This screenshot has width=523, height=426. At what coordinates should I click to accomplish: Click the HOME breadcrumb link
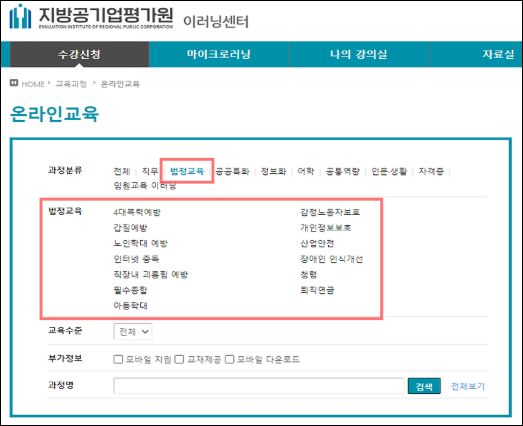pyautogui.click(x=33, y=84)
